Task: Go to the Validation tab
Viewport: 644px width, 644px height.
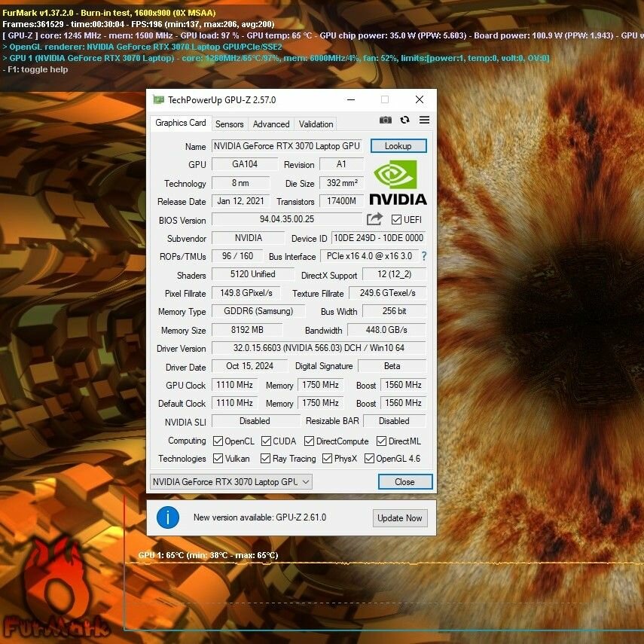Action: [x=316, y=124]
